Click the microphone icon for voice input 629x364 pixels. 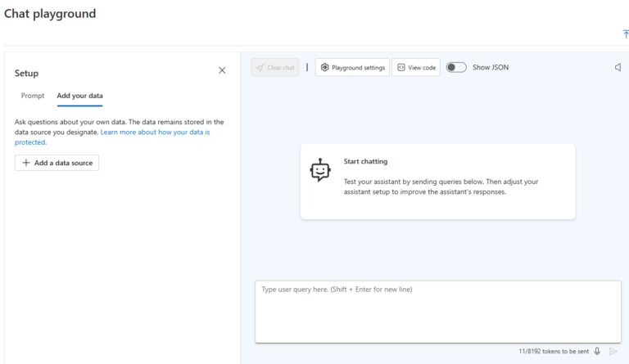click(597, 351)
